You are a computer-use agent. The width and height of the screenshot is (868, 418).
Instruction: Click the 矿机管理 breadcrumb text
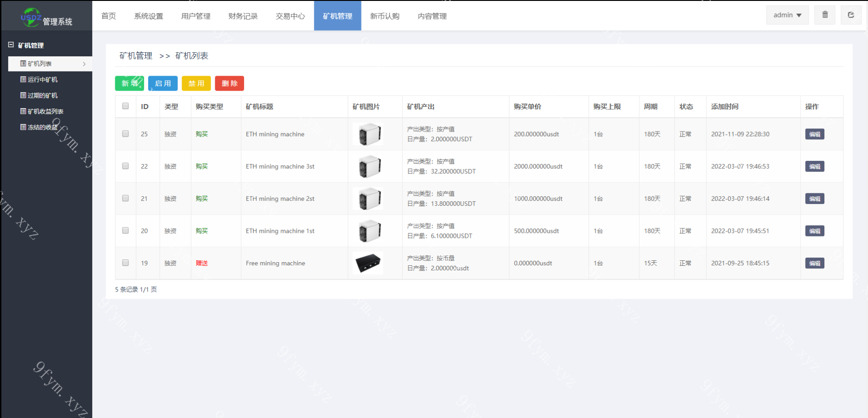(x=136, y=55)
